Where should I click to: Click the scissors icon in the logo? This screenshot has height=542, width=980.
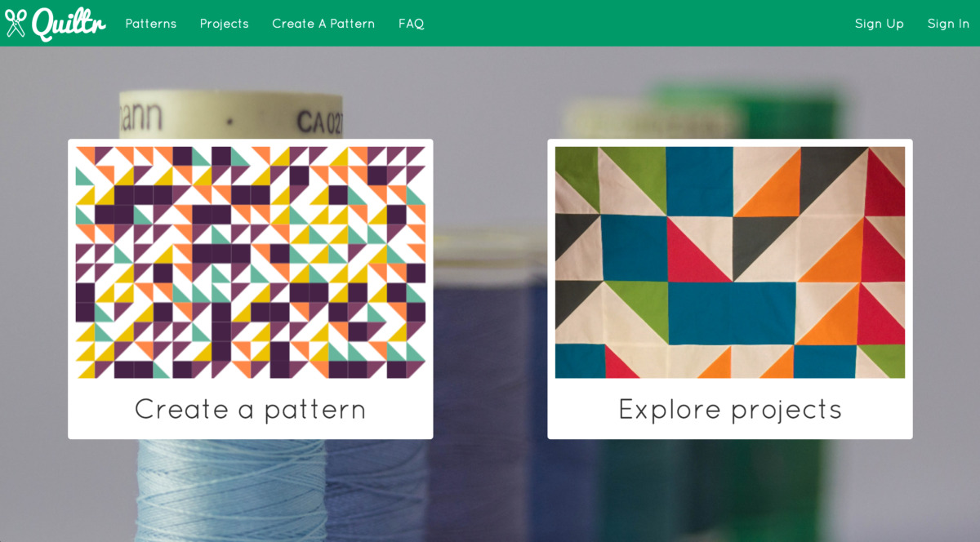click(x=16, y=23)
